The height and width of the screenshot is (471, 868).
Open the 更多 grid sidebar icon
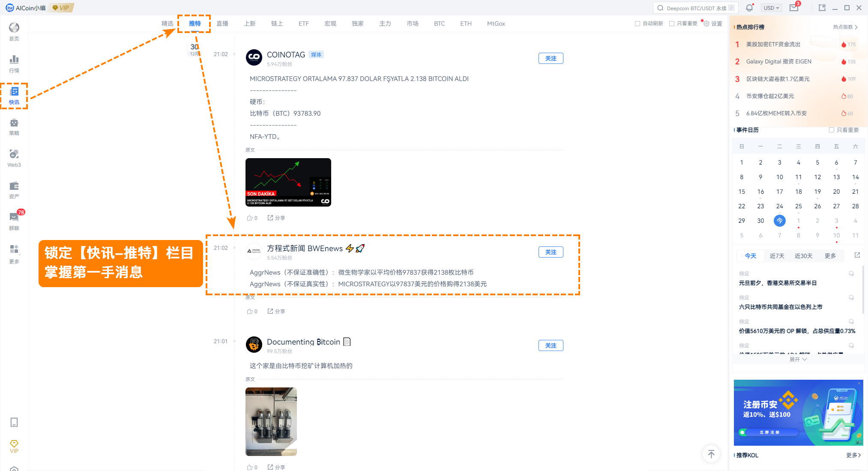coord(14,254)
